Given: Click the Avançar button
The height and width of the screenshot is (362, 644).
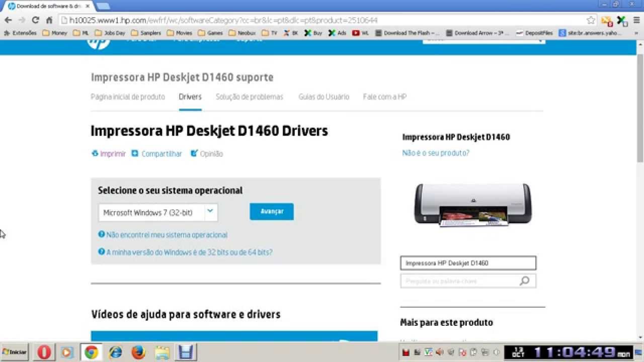Looking at the screenshot, I should [272, 212].
